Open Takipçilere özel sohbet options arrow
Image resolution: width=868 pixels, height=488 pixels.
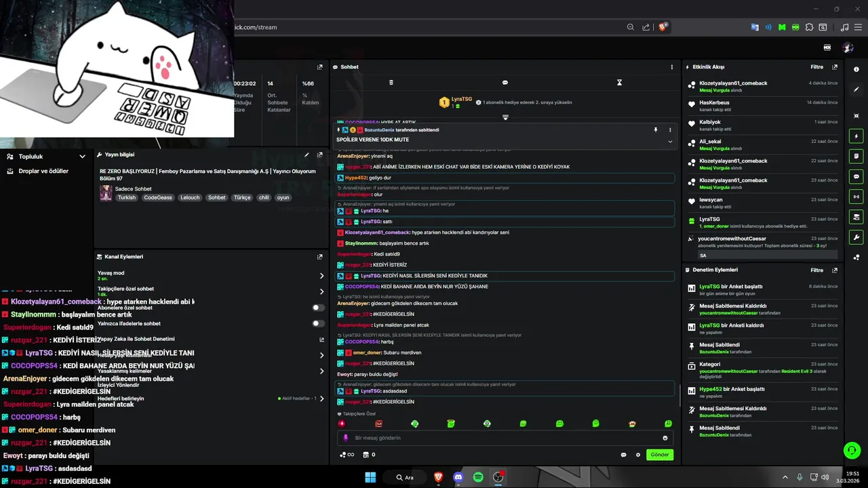point(321,291)
